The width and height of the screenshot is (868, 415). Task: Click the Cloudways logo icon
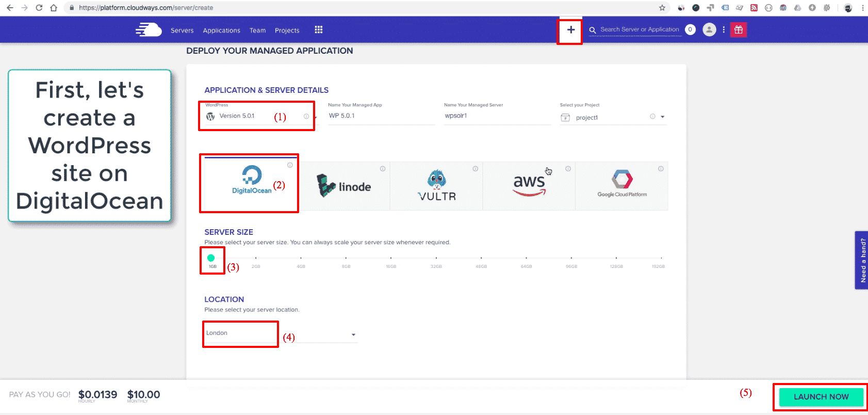click(x=149, y=30)
